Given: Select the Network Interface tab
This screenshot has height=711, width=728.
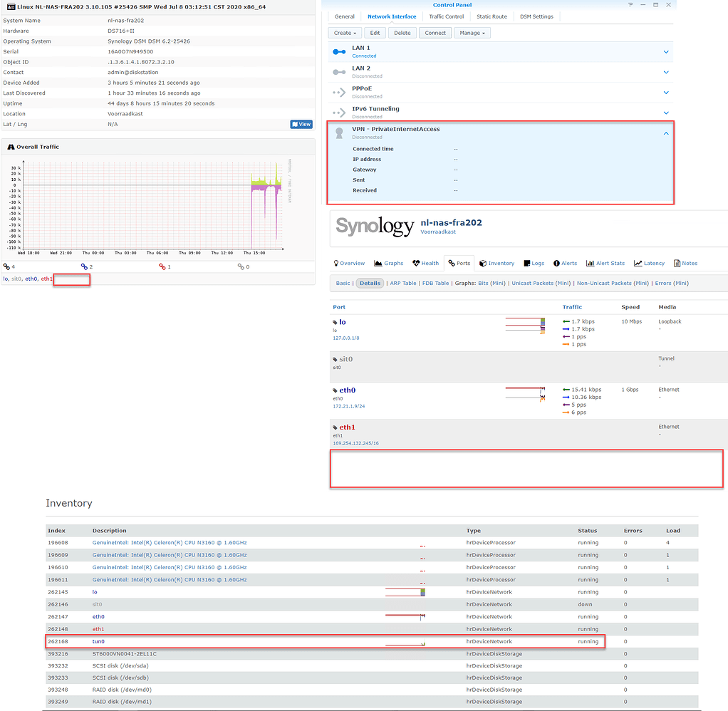Looking at the screenshot, I should pyautogui.click(x=392, y=16).
